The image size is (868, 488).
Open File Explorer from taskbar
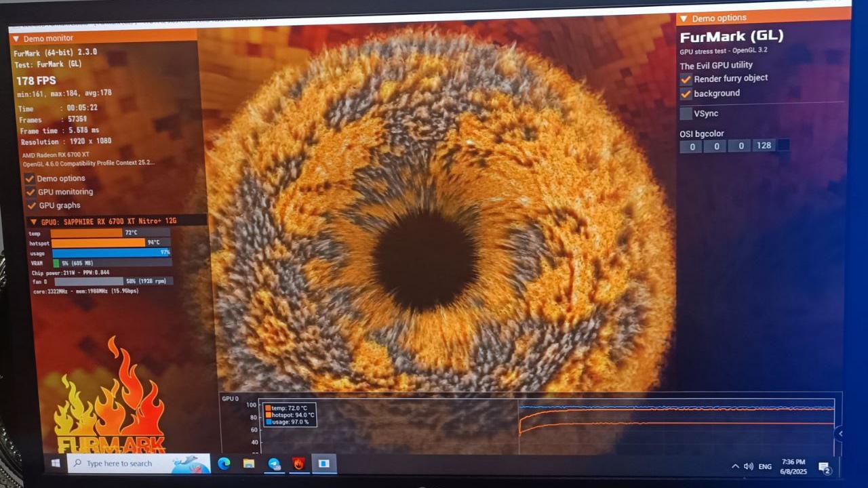(249, 464)
